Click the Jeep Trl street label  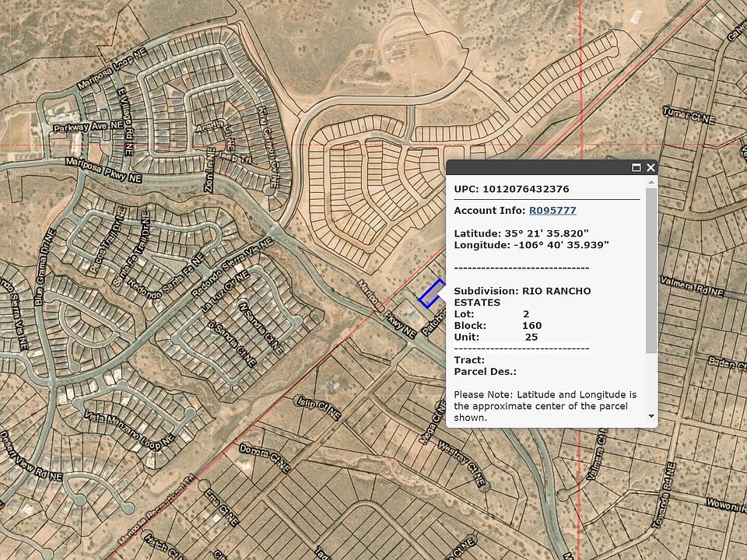click(234, 158)
